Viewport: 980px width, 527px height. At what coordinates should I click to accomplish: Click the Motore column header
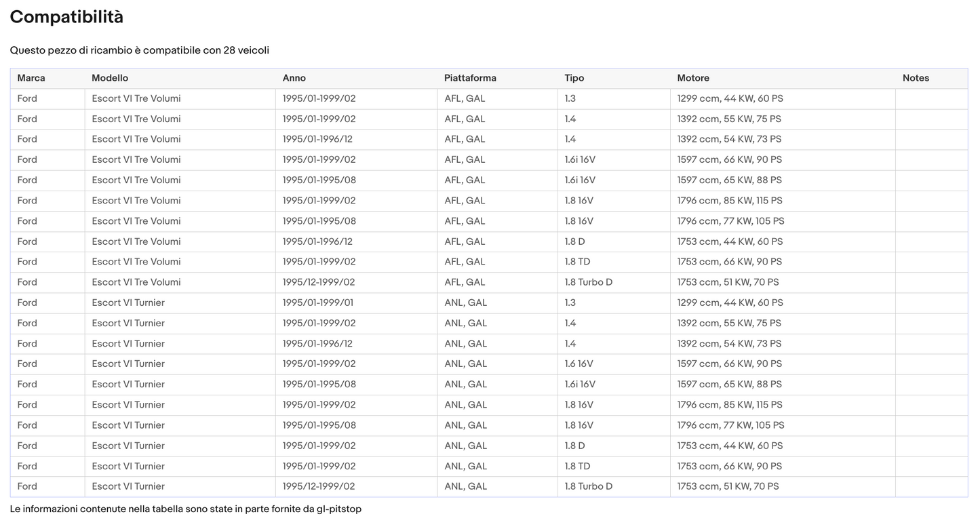[693, 78]
